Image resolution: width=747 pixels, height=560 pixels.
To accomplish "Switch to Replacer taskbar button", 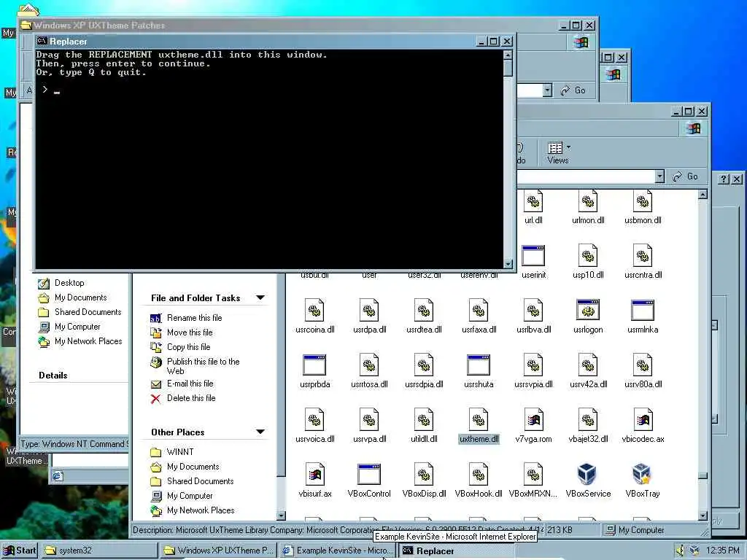I will pyautogui.click(x=456, y=551).
